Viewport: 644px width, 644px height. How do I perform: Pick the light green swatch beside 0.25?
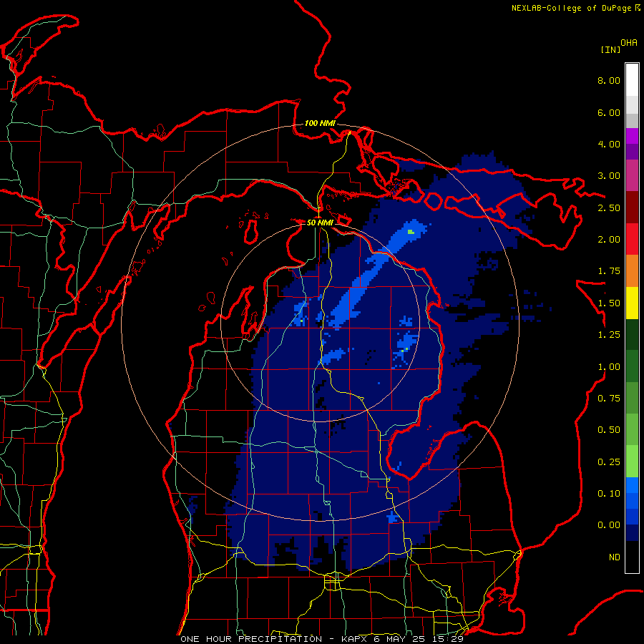pos(632,462)
